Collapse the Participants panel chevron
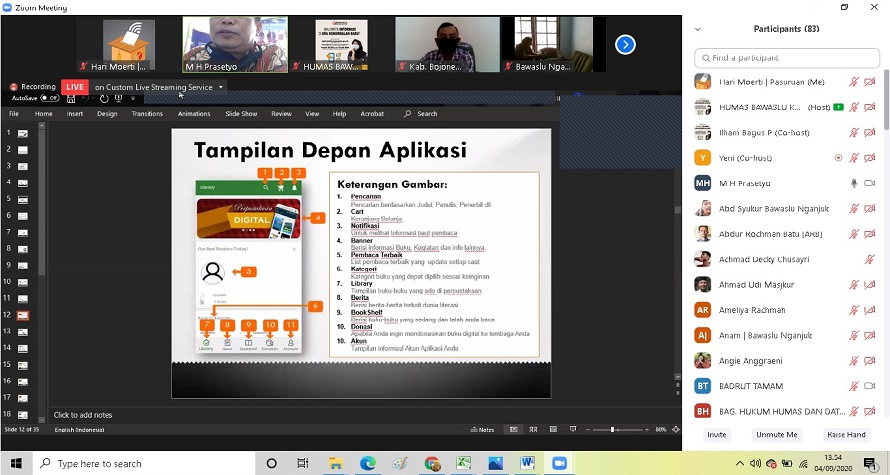This screenshot has width=890, height=475. [x=698, y=29]
